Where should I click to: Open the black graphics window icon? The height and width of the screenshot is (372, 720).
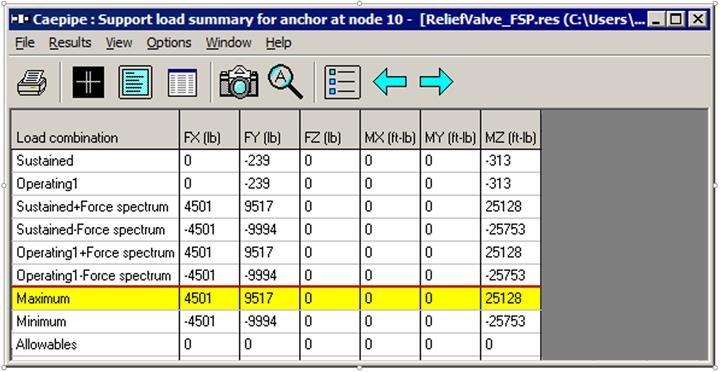(x=89, y=82)
